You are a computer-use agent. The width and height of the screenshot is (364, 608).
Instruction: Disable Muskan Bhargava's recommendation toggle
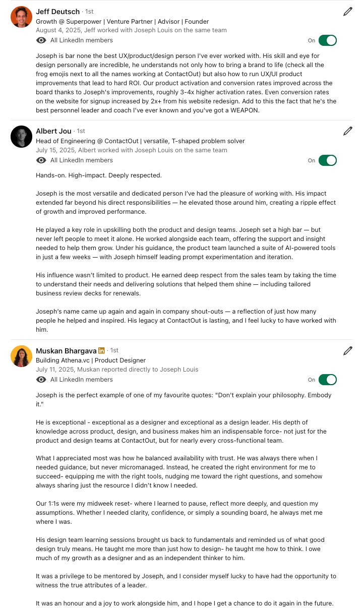[327, 380]
